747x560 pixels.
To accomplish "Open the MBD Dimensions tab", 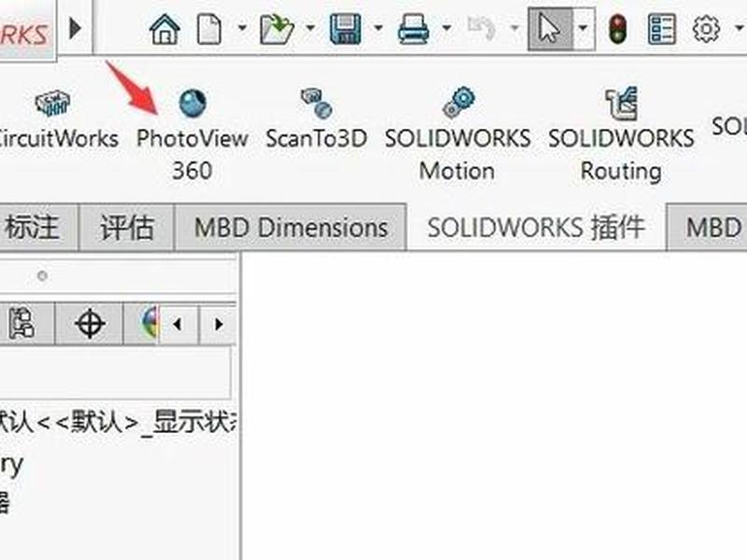I will (290, 227).
